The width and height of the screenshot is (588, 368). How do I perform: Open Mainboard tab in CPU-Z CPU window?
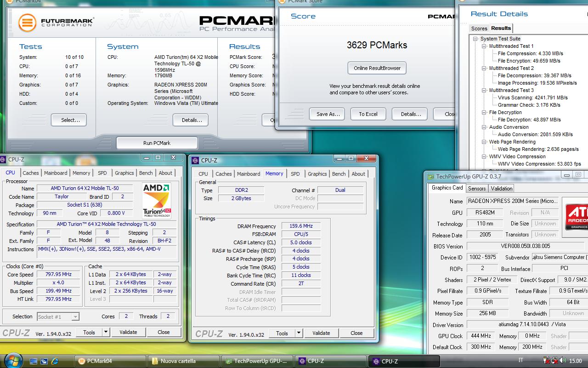(56, 173)
